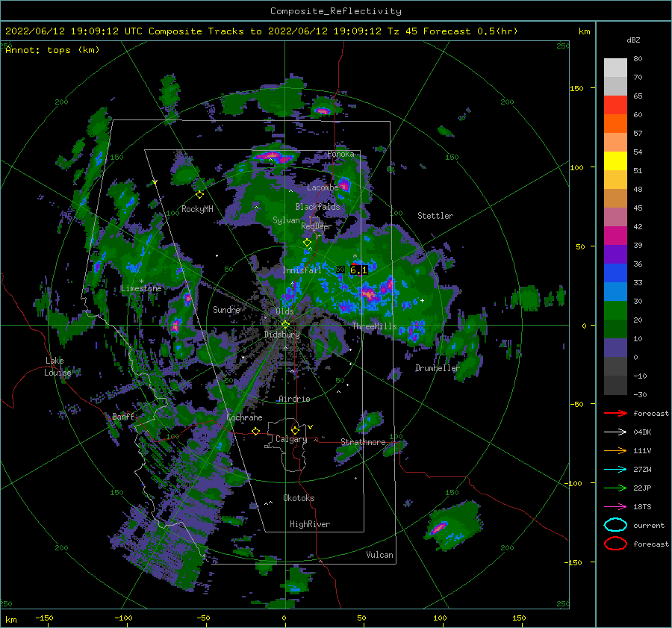Click the green 20 dBZ color swatch
Screen dimensions: 672x628
(x=615, y=310)
